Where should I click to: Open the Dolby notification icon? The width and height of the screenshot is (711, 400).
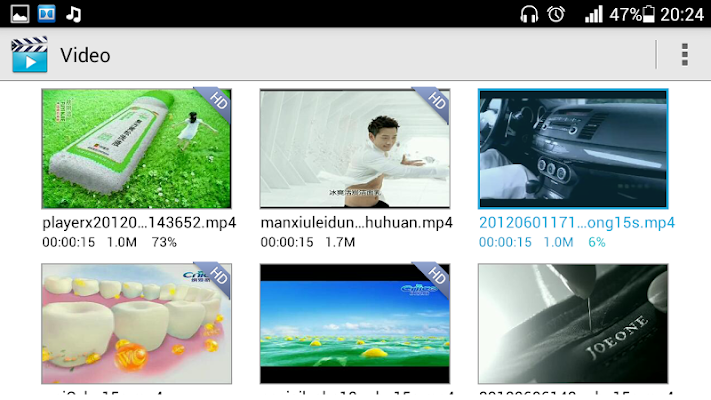point(47,14)
